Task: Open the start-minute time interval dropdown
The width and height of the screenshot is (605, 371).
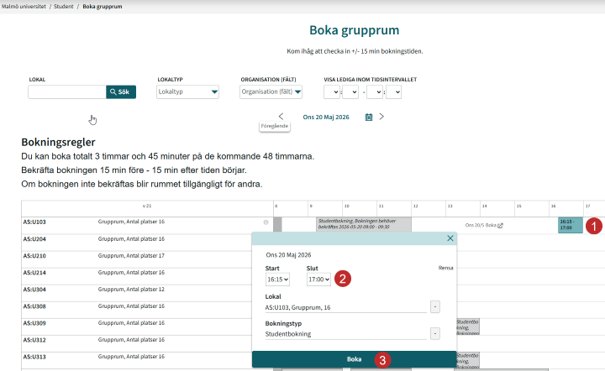Action: coord(350,92)
